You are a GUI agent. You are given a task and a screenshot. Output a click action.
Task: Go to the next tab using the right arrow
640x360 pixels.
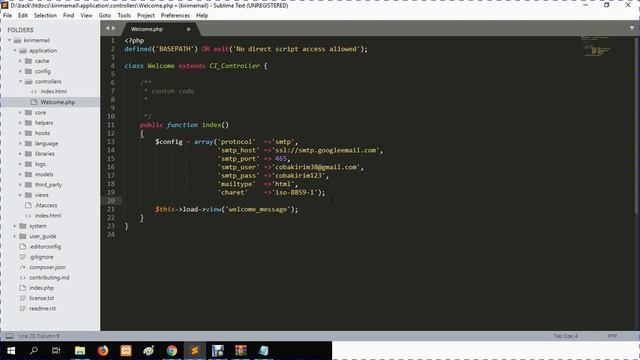pos(114,28)
